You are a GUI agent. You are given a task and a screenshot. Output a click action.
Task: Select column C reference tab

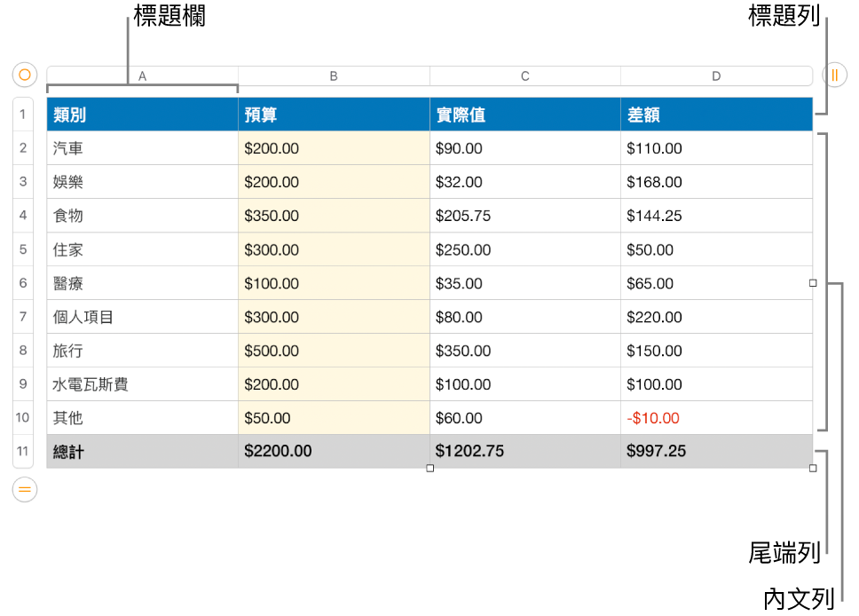coord(524,75)
